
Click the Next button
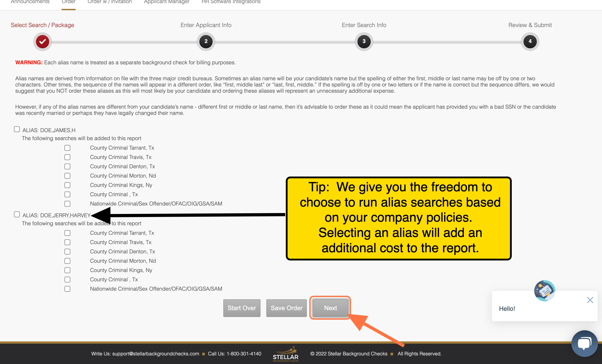tap(330, 308)
